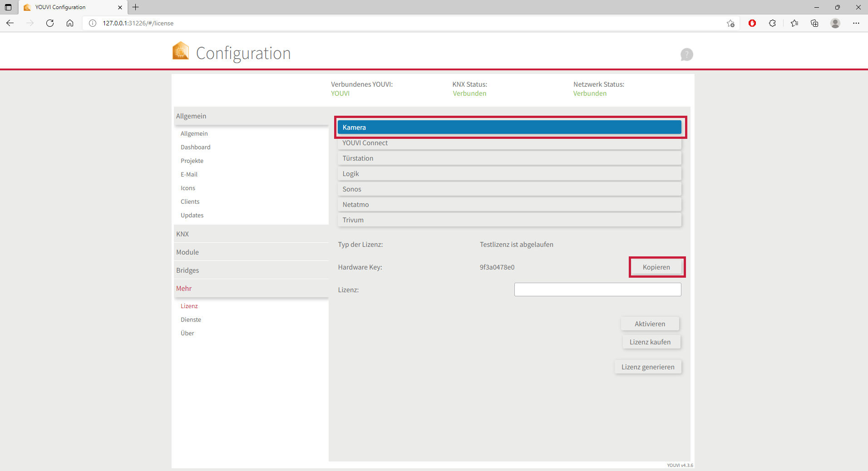Select the Sonos license module

(509, 189)
